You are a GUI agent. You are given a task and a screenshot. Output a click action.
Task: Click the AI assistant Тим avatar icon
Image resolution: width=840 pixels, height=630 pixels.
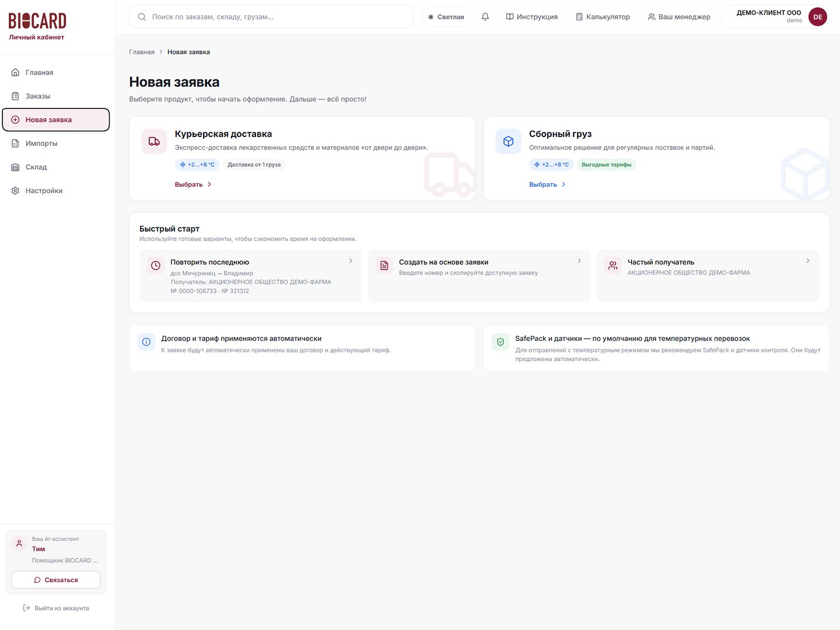(19, 544)
